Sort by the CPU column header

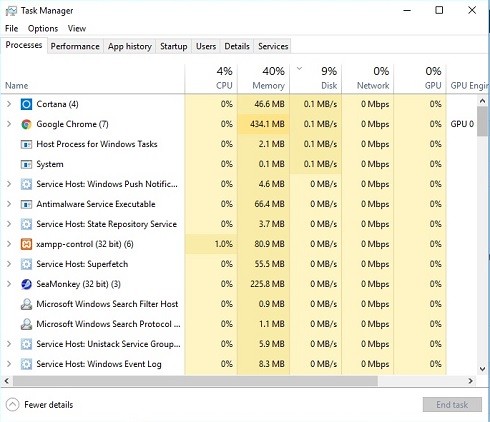pos(211,79)
